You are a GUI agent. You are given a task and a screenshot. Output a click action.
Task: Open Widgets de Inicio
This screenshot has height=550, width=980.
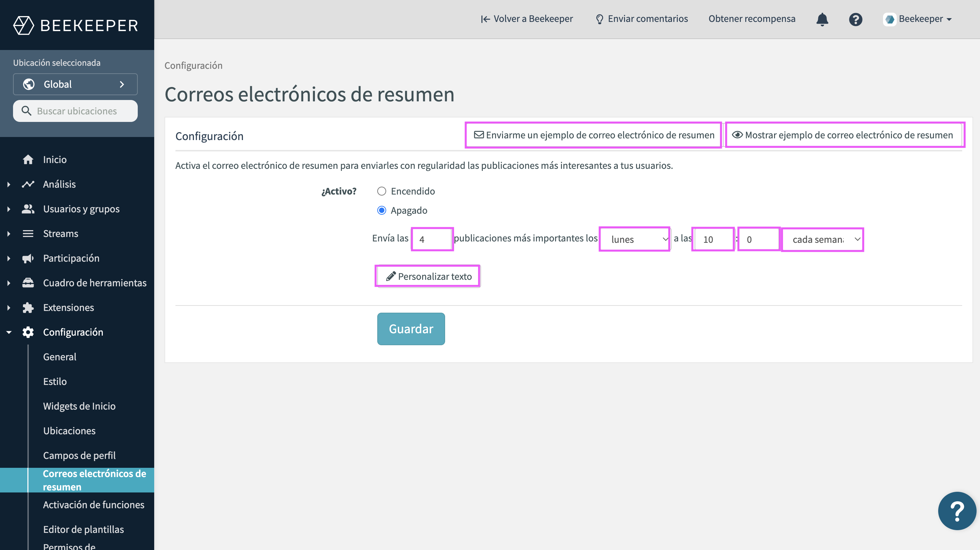pos(79,406)
